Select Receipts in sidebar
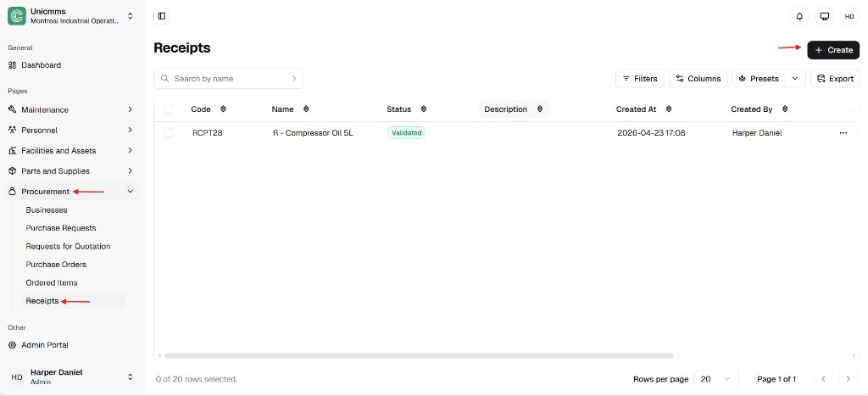 click(x=42, y=301)
